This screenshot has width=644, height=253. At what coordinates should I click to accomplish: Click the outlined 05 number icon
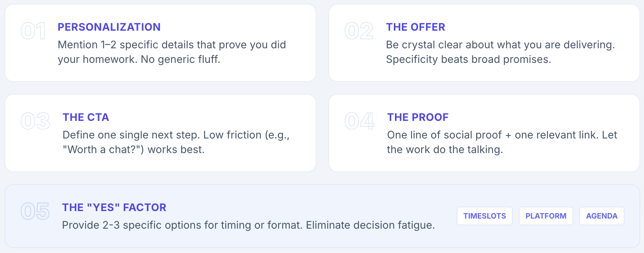coord(35,211)
